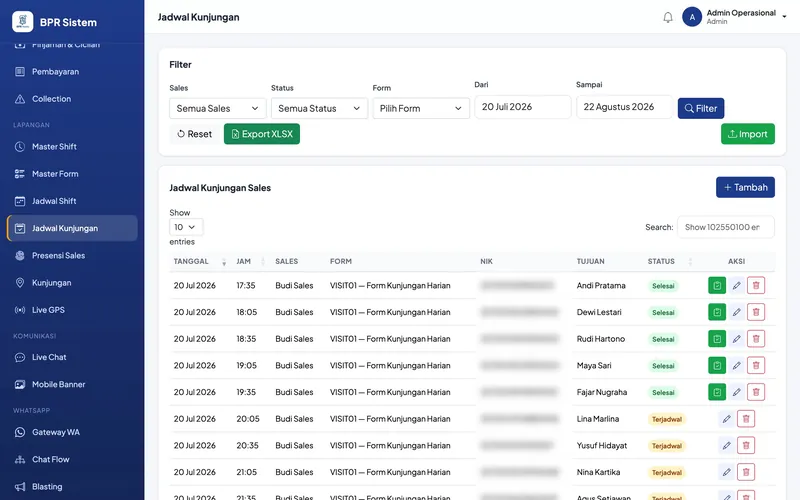Edit the Yusuf Hidayat schedule row
This screenshot has height=500, width=800.
coord(727,445)
